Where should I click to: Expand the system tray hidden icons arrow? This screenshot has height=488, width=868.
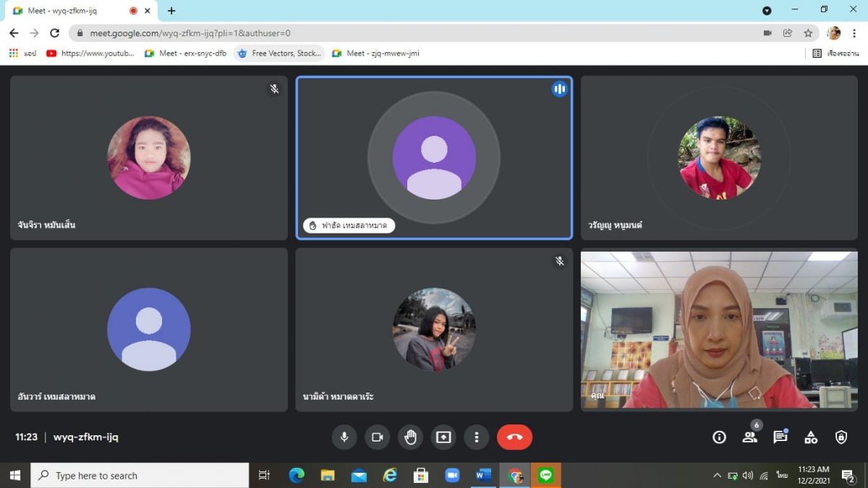(717, 476)
